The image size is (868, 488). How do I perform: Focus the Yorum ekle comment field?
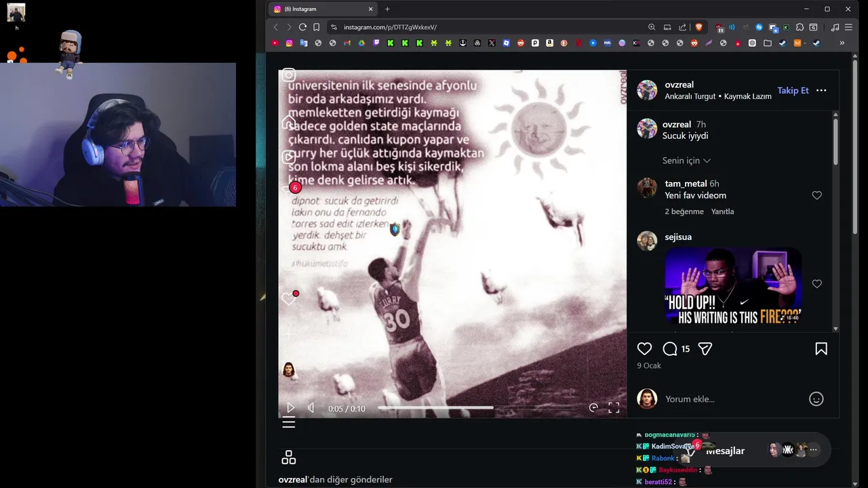tap(732, 399)
